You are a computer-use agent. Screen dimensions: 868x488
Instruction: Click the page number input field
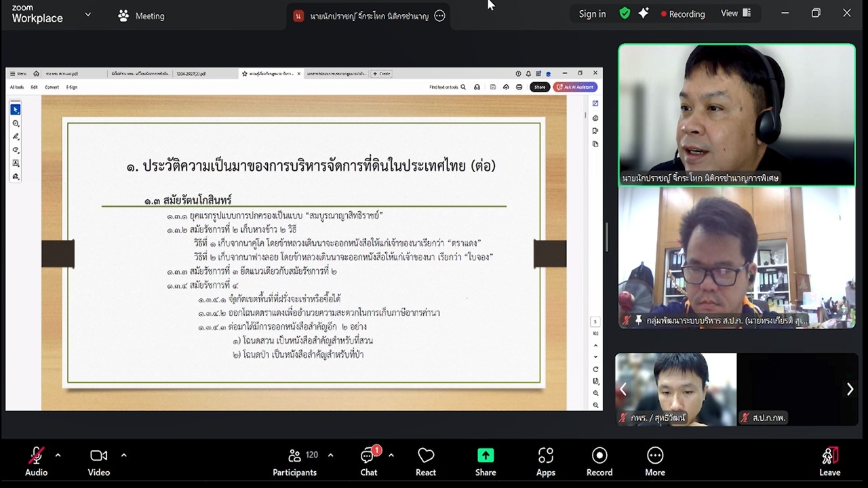[595, 322]
